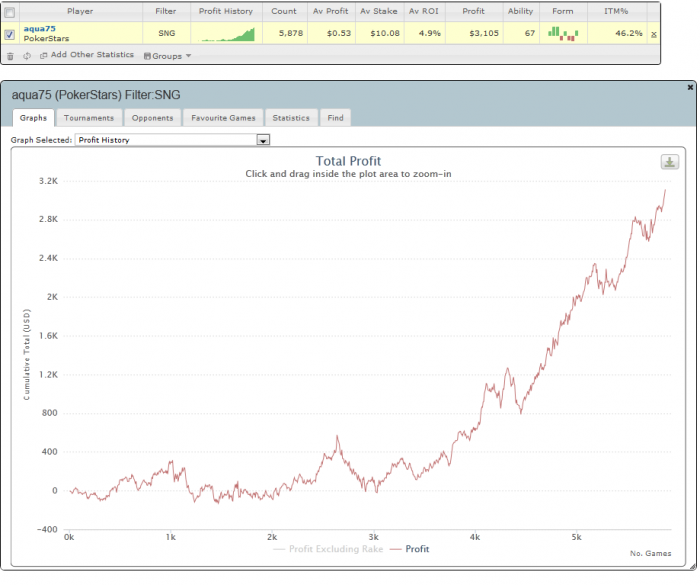Click the panel resize handle in the panel's corner
Screen dimensions: 700x585
[692, 567]
